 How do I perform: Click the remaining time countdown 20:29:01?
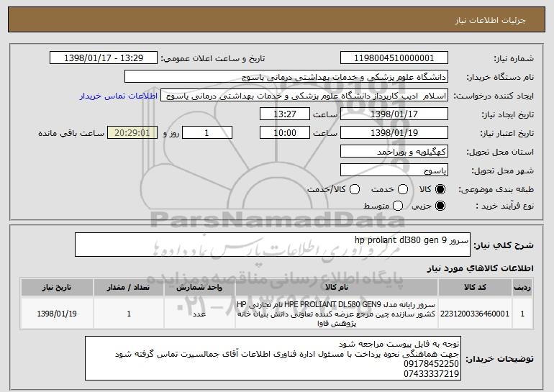point(132,133)
